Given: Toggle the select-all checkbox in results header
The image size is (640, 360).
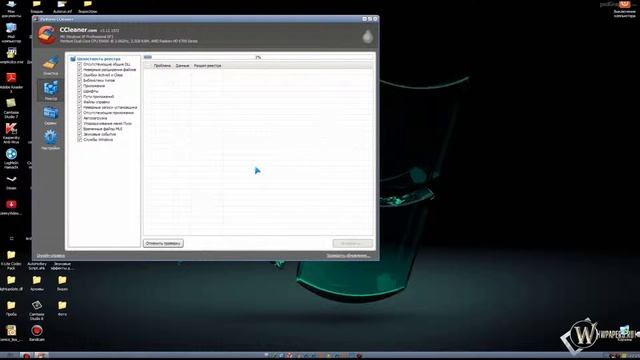Looking at the screenshot, I should [x=148, y=66].
